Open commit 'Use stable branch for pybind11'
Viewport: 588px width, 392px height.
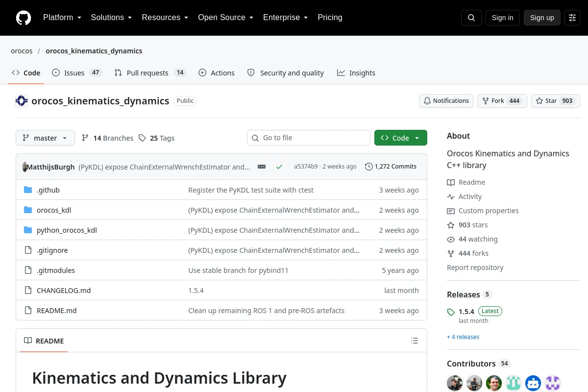(239, 270)
